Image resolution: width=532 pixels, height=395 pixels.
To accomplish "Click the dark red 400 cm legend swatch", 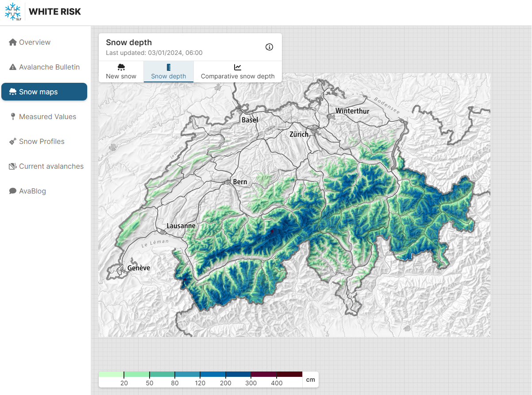I will tap(289, 374).
